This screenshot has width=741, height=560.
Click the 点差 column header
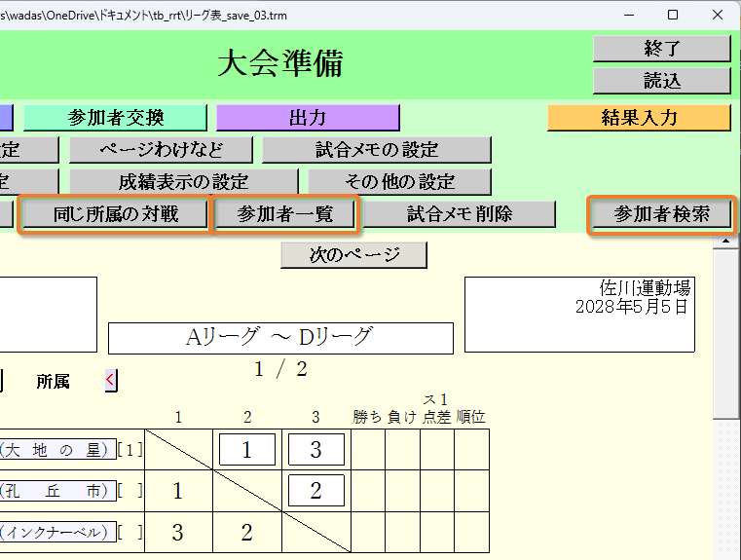click(x=436, y=417)
